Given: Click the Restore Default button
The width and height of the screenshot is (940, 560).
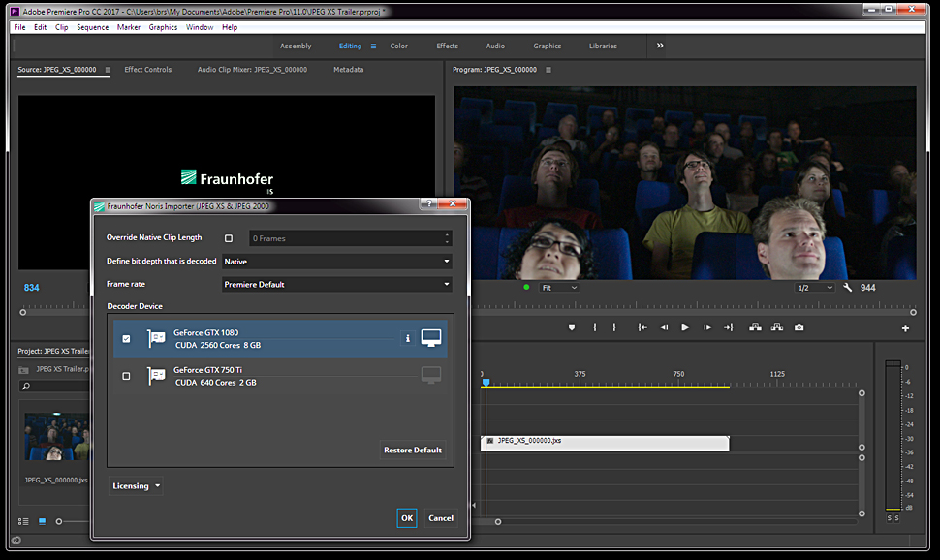Looking at the screenshot, I should click(412, 451).
